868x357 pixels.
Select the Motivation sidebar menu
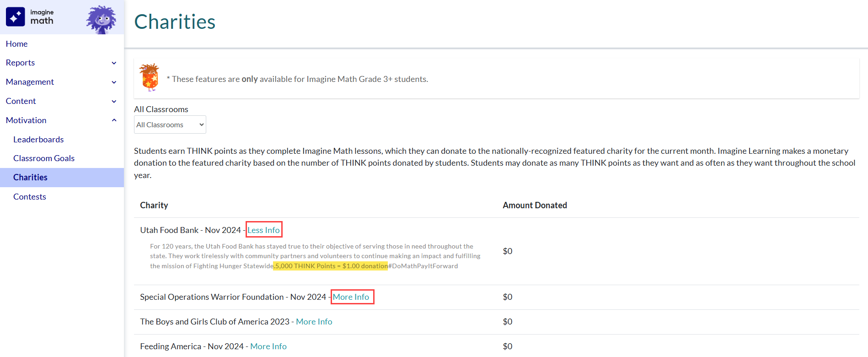click(26, 120)
